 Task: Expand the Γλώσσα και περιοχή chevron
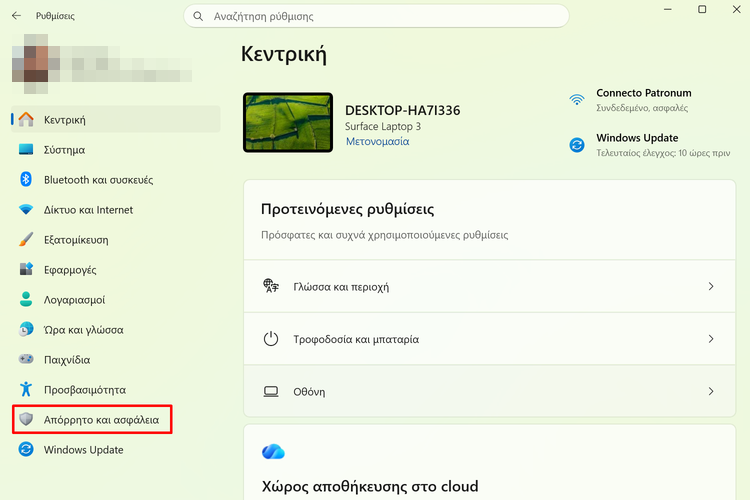pyautogui.click(x=711, y=286)
